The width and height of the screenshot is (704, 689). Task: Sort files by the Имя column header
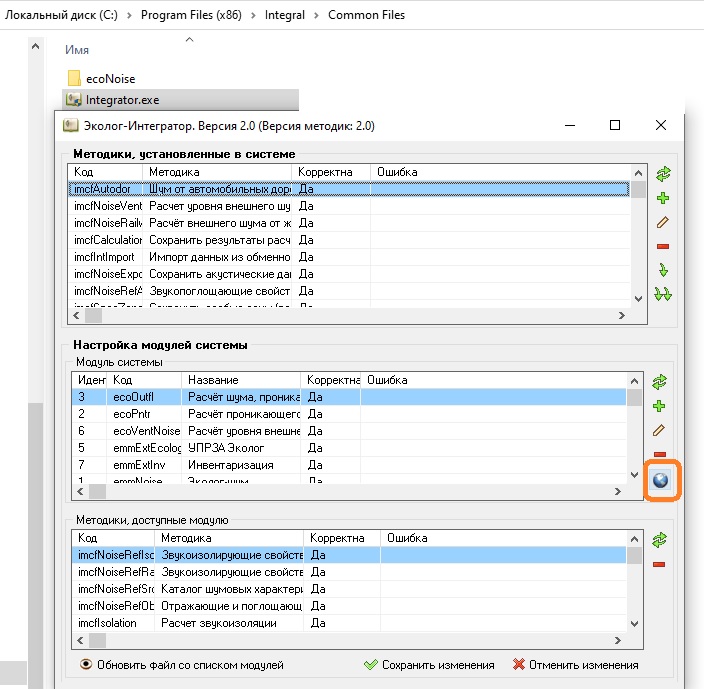pos(76,49)
